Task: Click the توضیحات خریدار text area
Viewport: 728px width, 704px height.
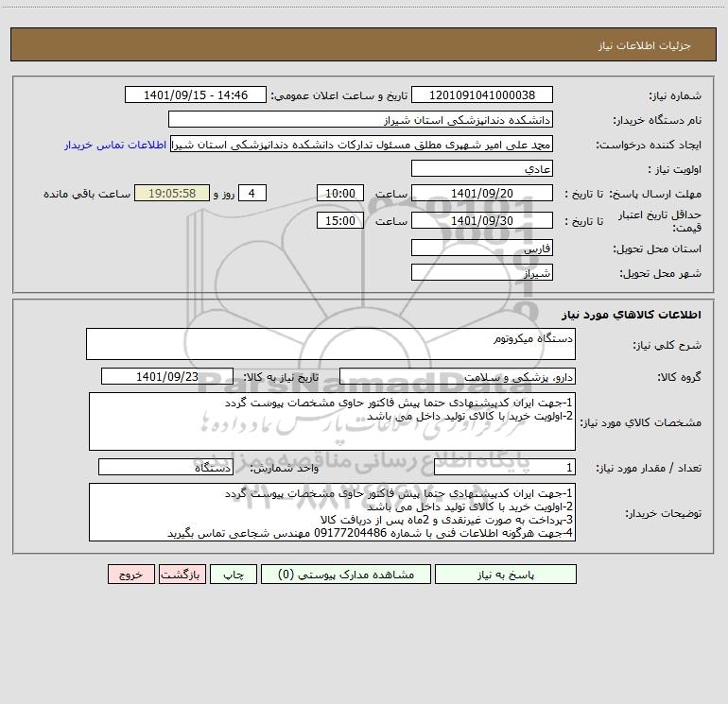Action: coord(332,512)
